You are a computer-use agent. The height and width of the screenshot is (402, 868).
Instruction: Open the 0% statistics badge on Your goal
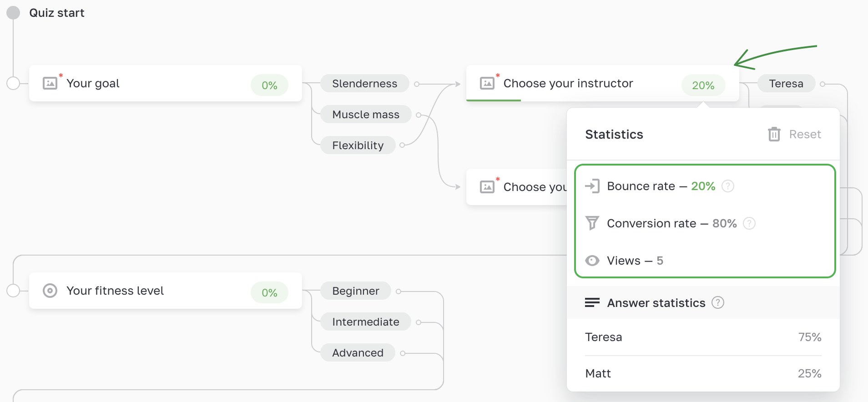tap(269, 85)
